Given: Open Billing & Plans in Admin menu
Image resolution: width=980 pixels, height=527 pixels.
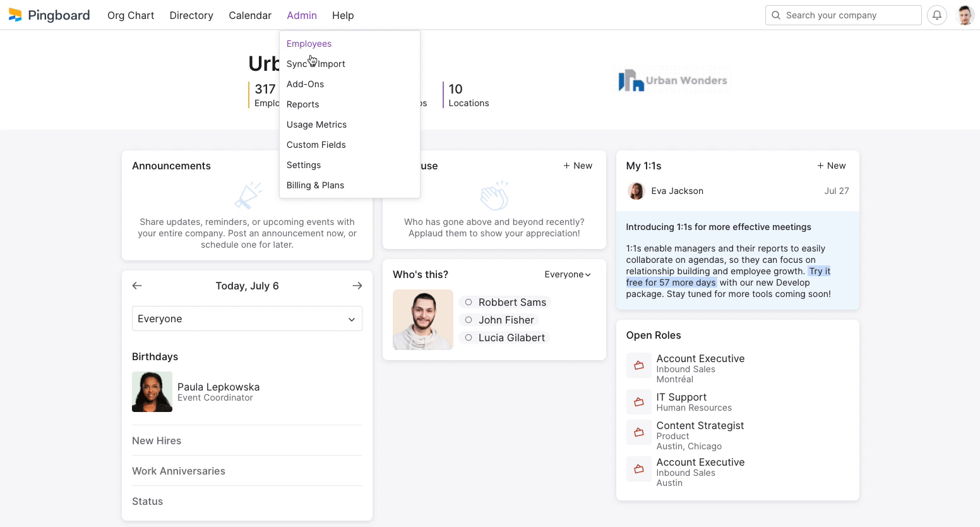Looking at the screenshot, I should [315, 185].
